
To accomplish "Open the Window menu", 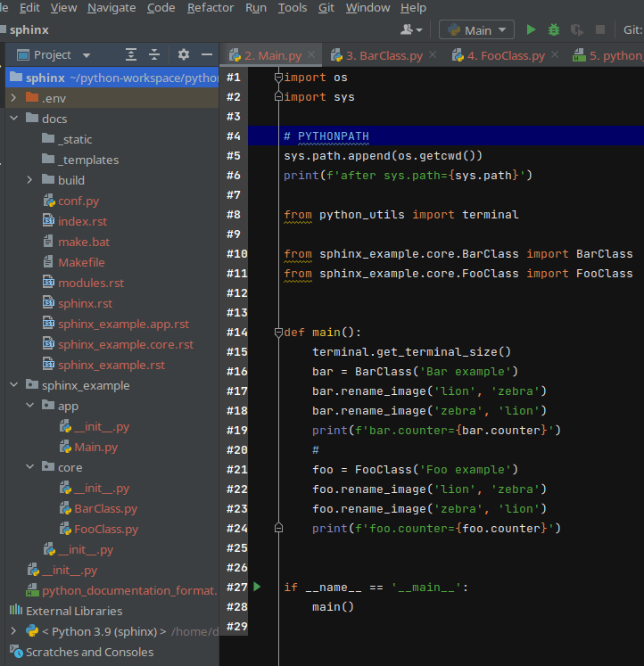I will (x=367, y=8).
